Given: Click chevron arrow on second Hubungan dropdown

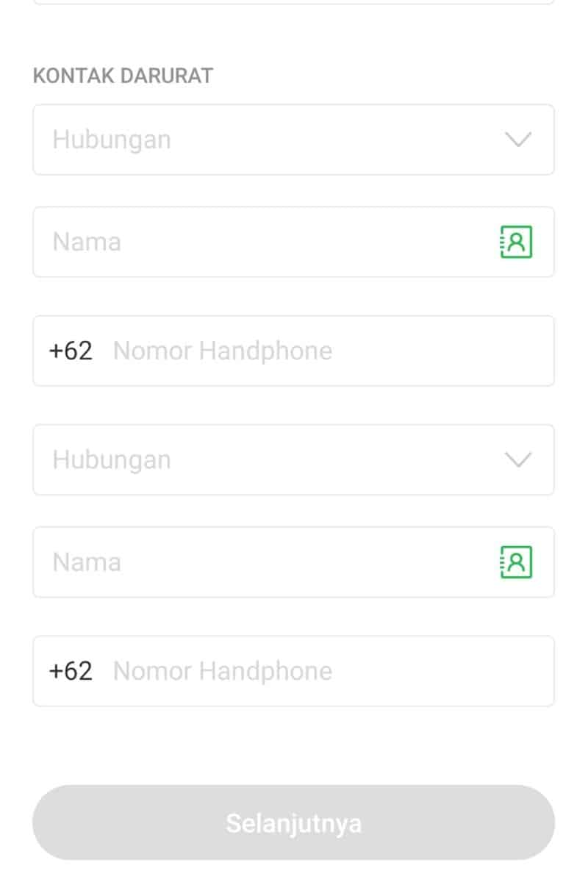Looking at the screenshot, I should [x=518, y=460].
